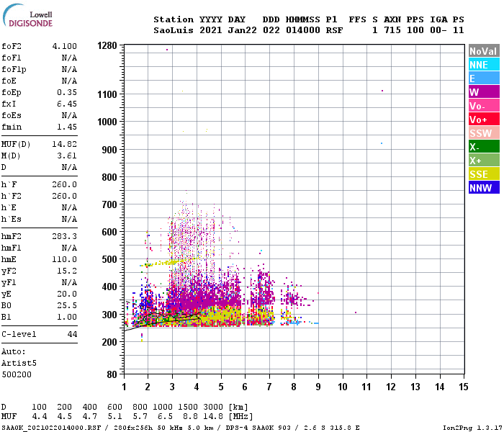
Task: Select the E blue legend swatch
Action: [x=484, y=78]
